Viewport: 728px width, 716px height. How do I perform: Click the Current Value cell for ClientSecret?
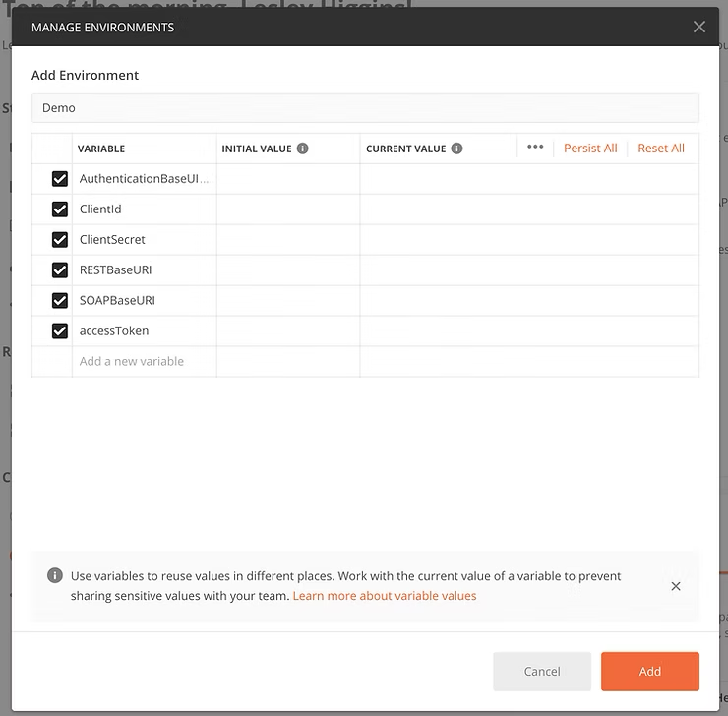529,240
